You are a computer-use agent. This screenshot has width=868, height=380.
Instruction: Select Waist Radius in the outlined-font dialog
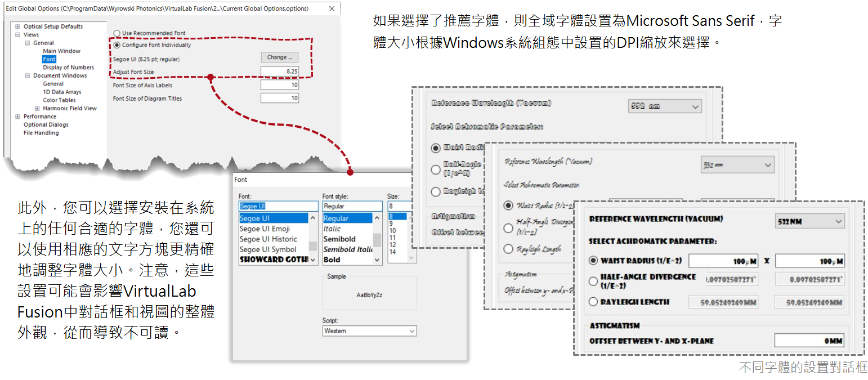point(435,147)
